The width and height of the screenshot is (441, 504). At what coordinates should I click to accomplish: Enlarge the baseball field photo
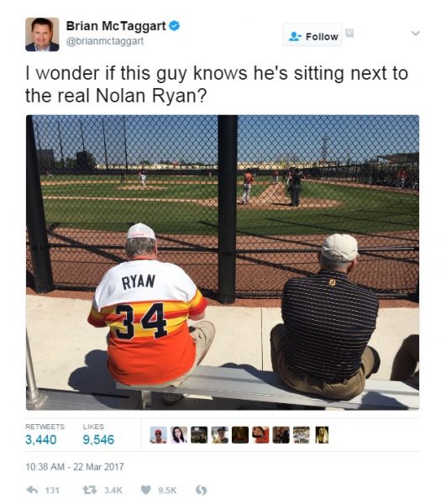click(223, 262)
